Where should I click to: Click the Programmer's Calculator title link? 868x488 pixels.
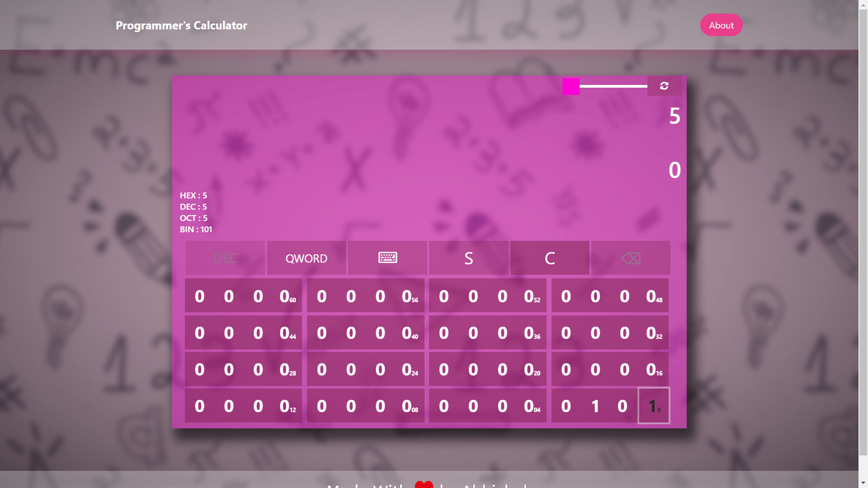pyautogui.click(x=181, y=25)
